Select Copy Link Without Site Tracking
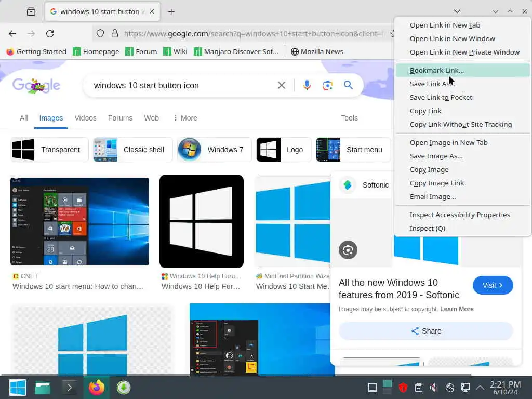This screenshot has height=399, width=532. pyautogui.click(x=462, y=125)
